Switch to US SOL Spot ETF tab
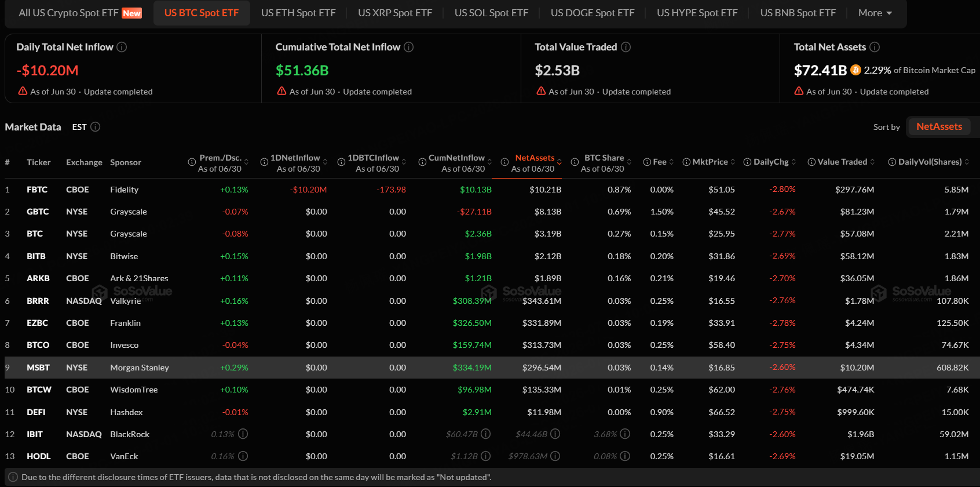Screen dimensions: 980x487 [491, 13]
